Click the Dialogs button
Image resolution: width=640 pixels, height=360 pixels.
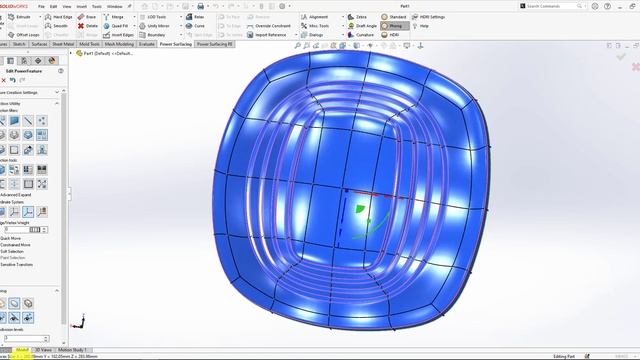click(312, 35)
